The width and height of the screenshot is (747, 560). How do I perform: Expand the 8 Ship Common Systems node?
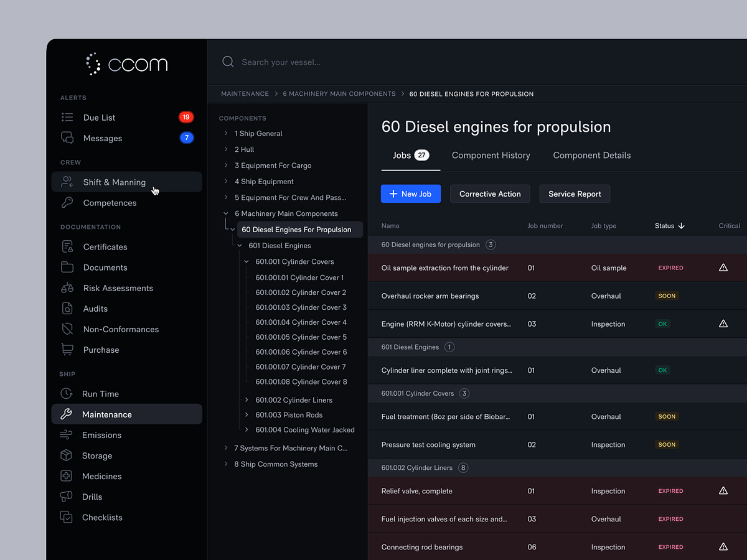click(x=226, y=464)
